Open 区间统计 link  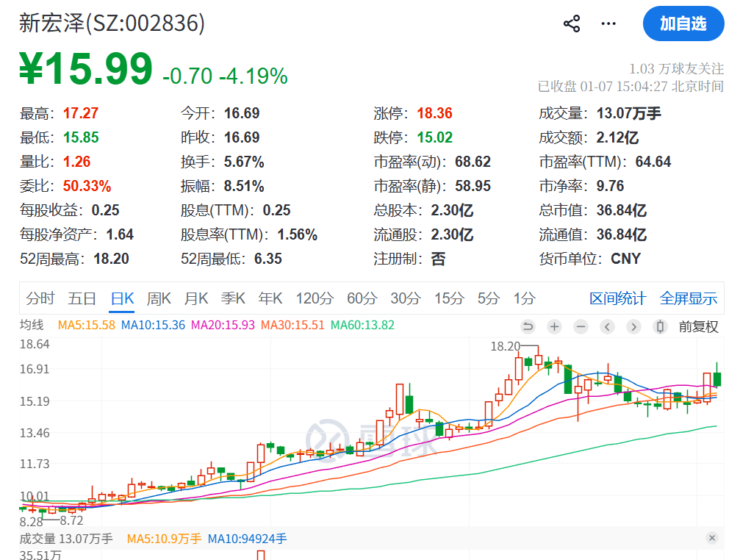pyautogui.click(x=617, y=298)
